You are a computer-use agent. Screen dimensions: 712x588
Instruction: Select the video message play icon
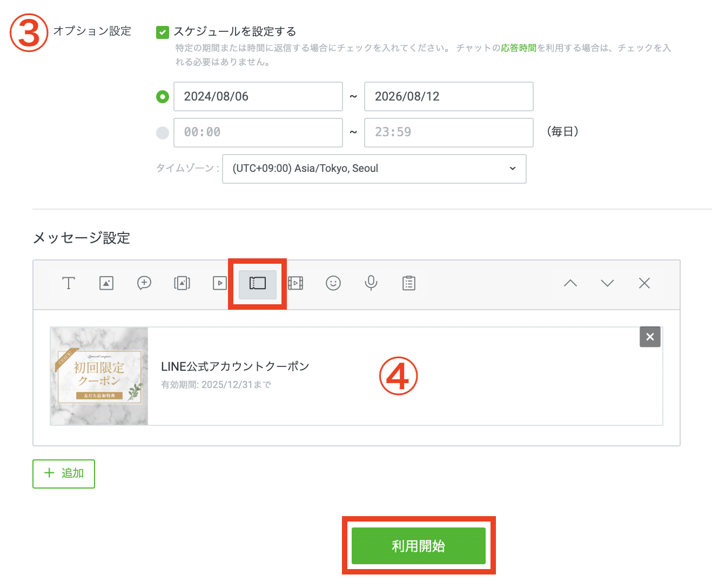[220, 283]
